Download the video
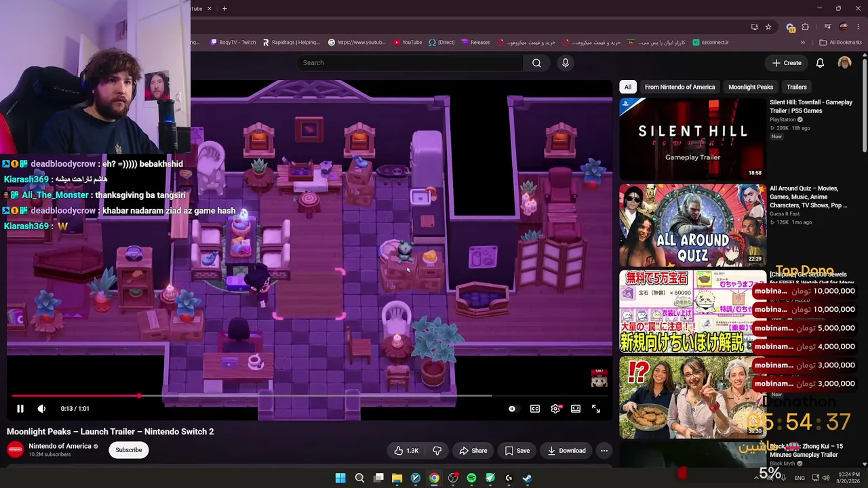Screen dimensions: 868x488 click(x=566, y=451)
